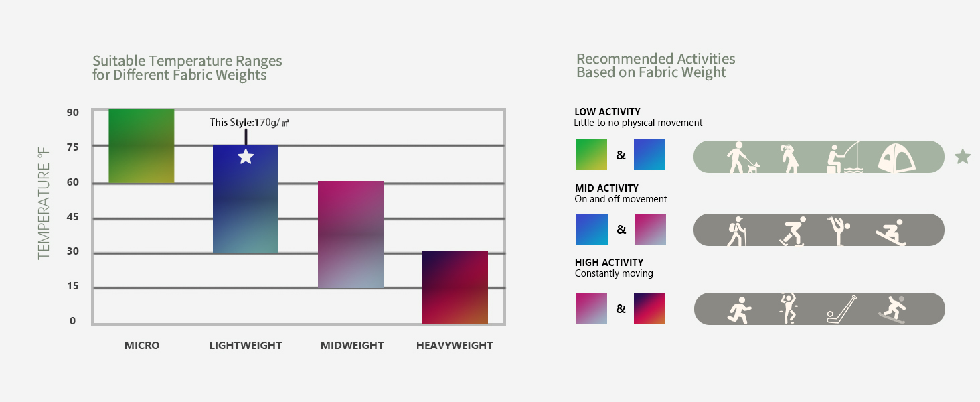
Task: Click the HEAVYWEIGHT axis label
Action: click(455, 346)
